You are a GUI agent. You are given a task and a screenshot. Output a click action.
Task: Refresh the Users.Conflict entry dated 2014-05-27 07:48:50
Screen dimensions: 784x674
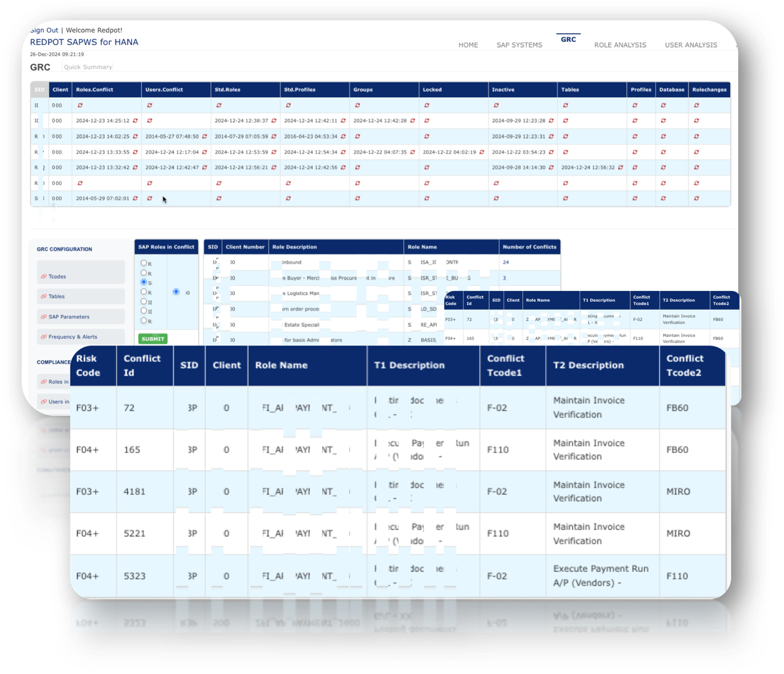point(204,137)
